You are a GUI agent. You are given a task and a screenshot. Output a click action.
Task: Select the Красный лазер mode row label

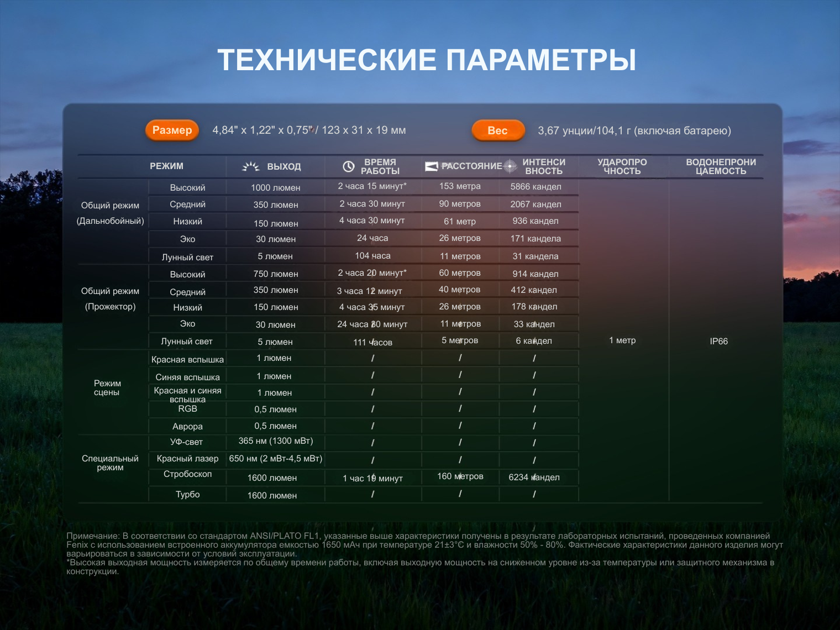pos(187,459)
